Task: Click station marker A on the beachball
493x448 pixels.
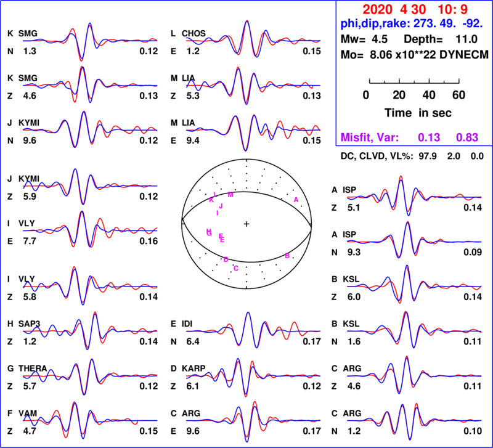Action: tap(296, 200)
